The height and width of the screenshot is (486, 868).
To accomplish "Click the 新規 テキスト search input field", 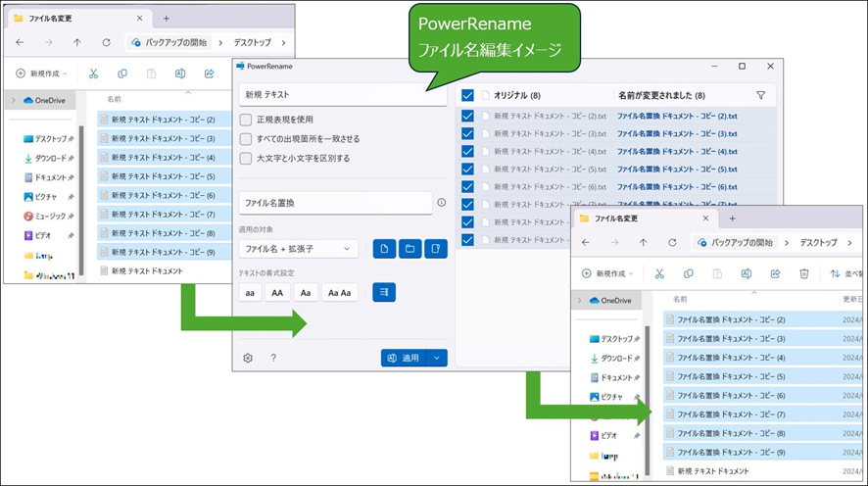I will point(343,95).
